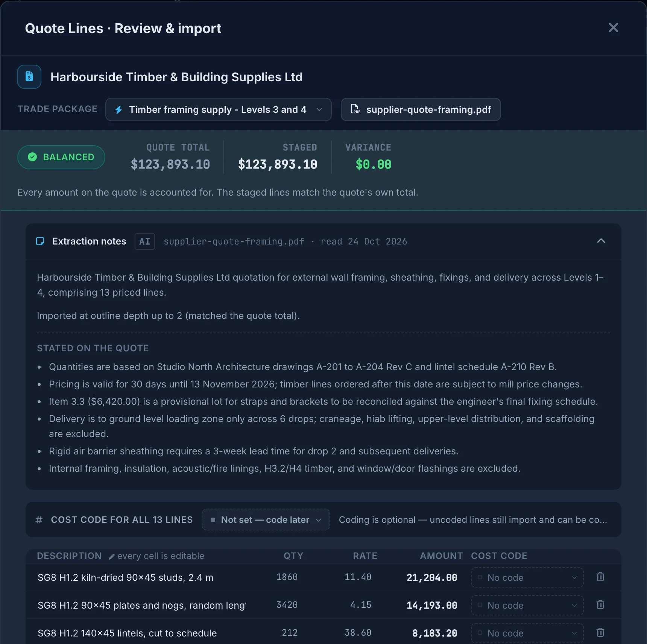
Task: Open the cost code for all lines dropdown
Action: pyautogui.click(x=266, y=519)
